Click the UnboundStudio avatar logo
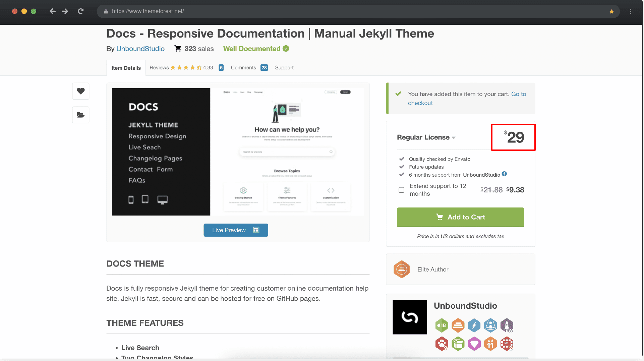 410,317
